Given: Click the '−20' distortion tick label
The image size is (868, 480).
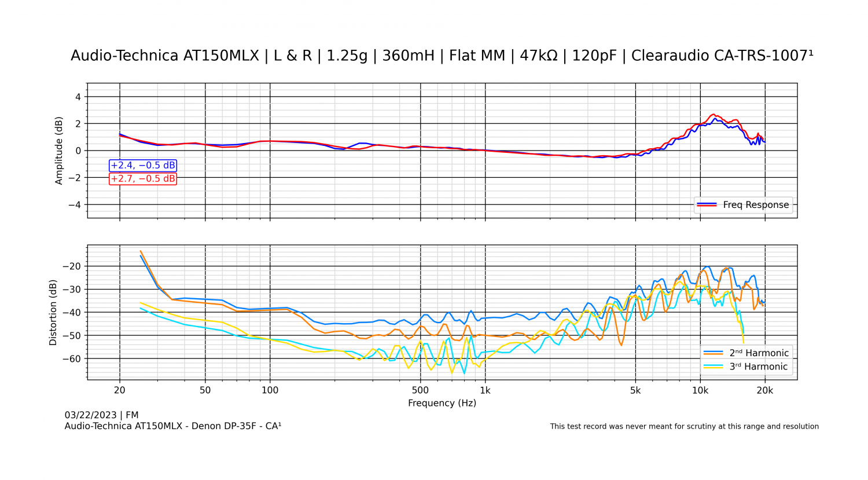Looking at the screenshot, I should click(72, 266).
